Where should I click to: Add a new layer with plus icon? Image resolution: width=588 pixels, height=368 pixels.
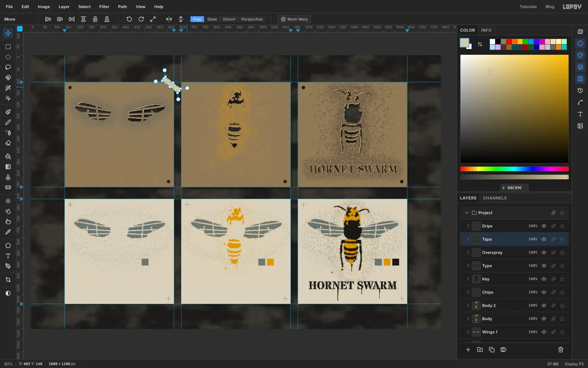point(468,350)
